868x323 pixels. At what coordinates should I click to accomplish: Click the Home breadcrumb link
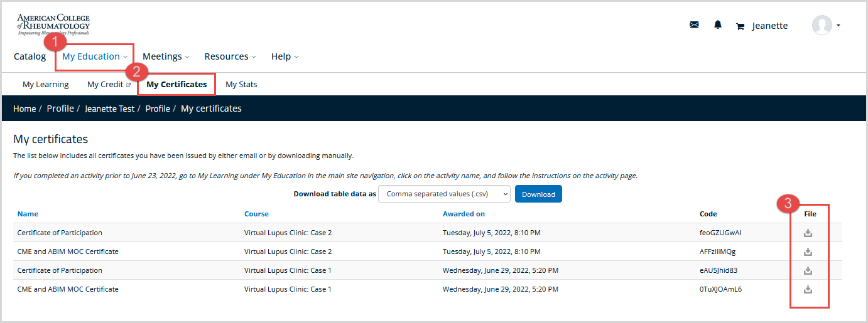tap(24, 109)
